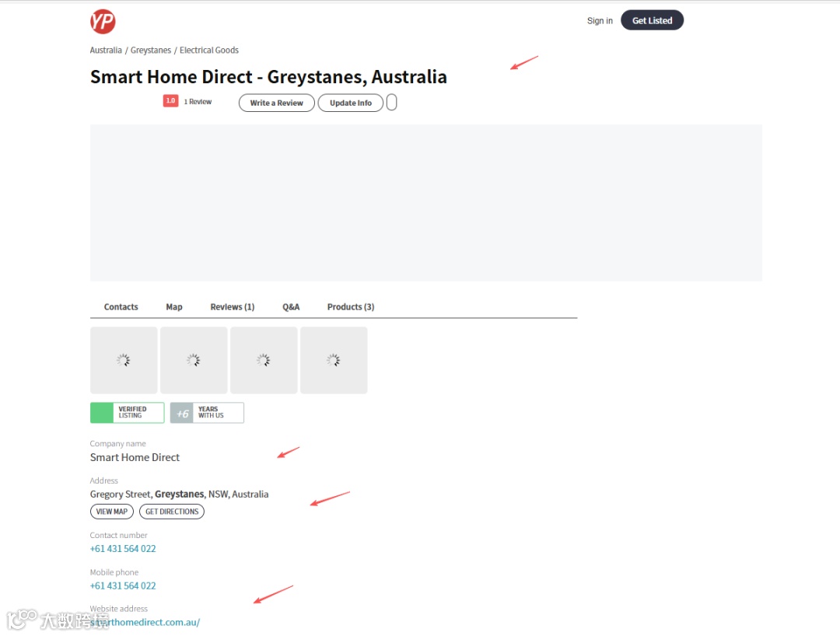Click the 1.0 rating badge
The height and width of the screenshot is (636, 840).
170,101
